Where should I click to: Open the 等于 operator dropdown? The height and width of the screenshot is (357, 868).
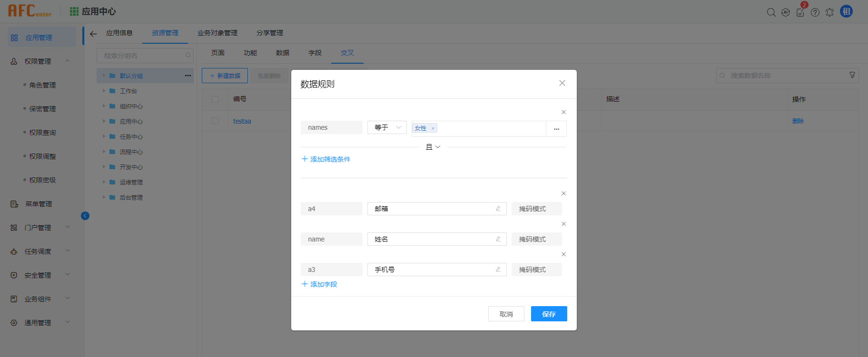pyautogui.click(x=387, y=127)
